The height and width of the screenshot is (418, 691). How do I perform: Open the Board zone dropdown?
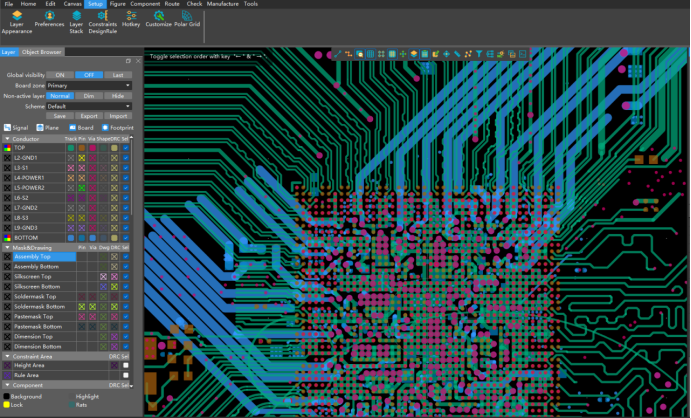[89, 85]
